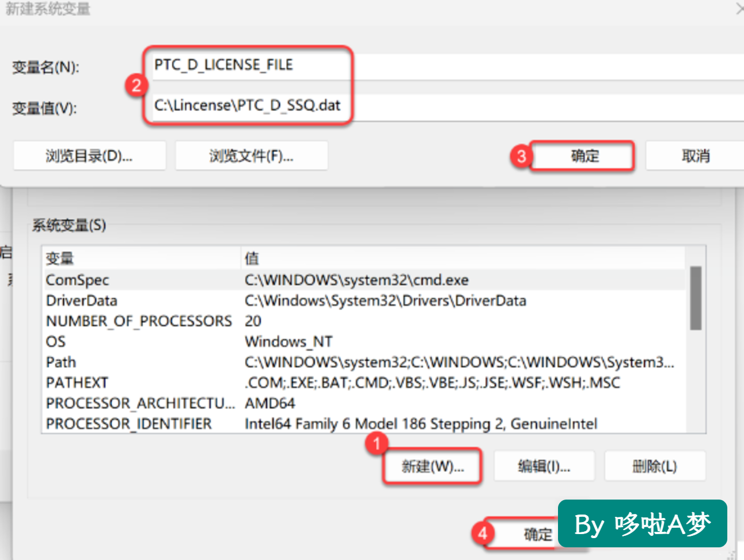Click 新建(W)... to create a system variable
This screenshot has width=744, height=560.
(x=432, y=466)
